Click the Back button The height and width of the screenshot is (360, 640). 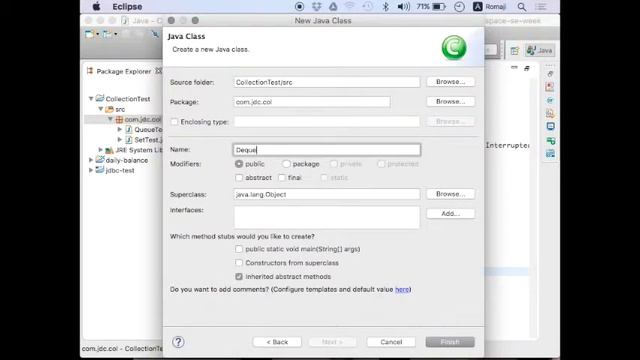point(277,342)
